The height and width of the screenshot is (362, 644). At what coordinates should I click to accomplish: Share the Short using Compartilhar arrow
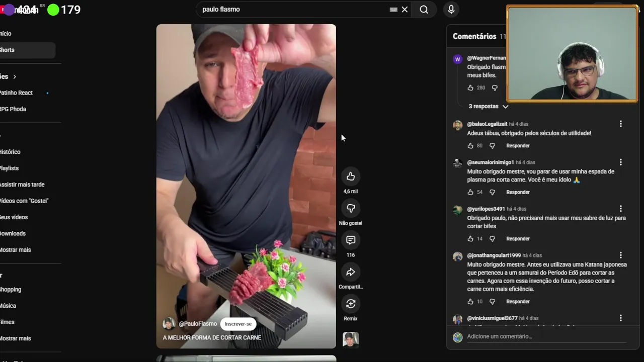coord(351,272)
